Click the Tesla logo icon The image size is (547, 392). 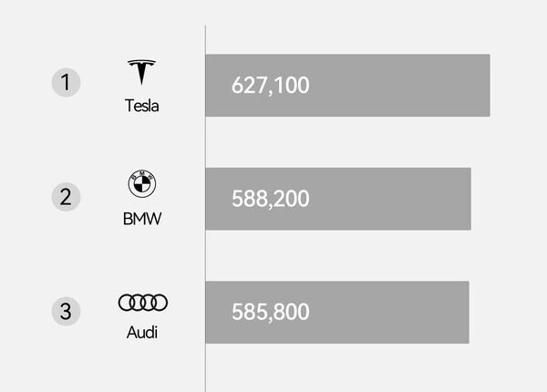pyautogui.click(x=141, y=73)
